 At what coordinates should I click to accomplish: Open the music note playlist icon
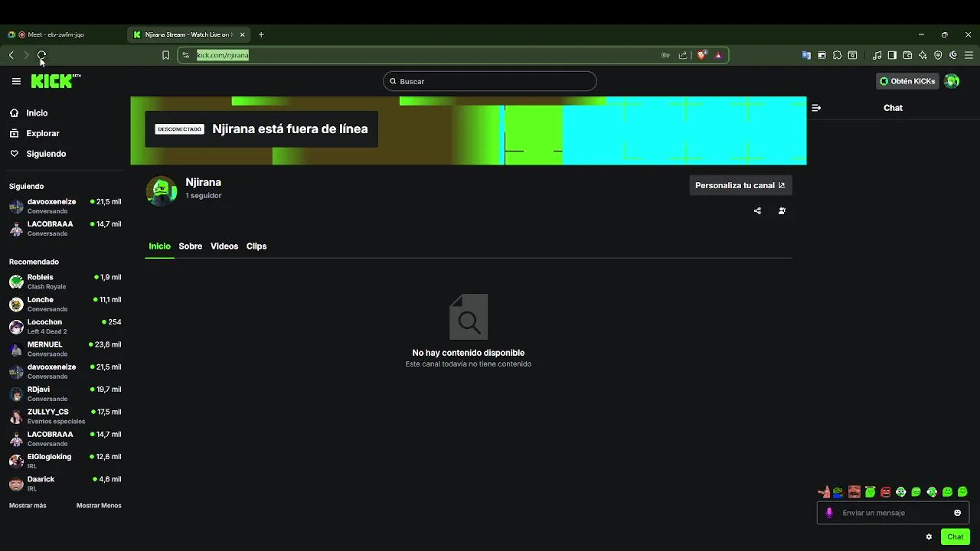[877, 55]
